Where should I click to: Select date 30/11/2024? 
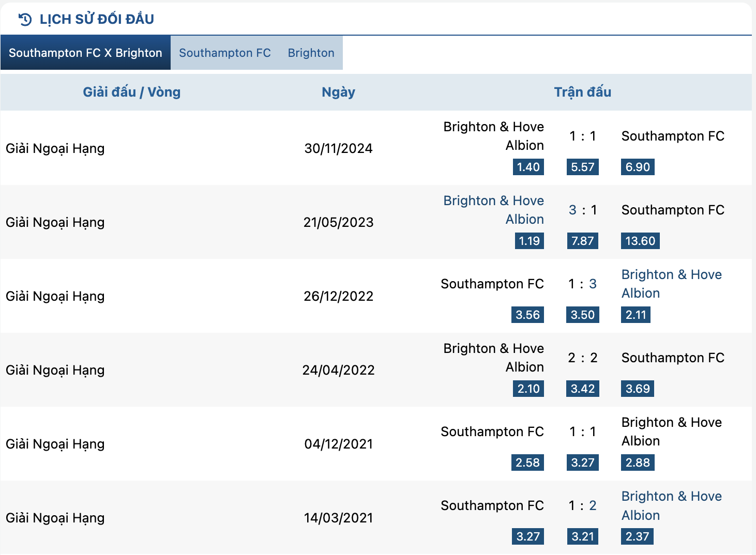[x=339, y=148]
